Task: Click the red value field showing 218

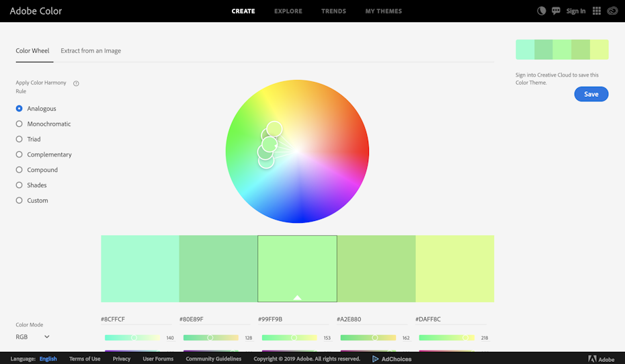Action: pos(485,338)
